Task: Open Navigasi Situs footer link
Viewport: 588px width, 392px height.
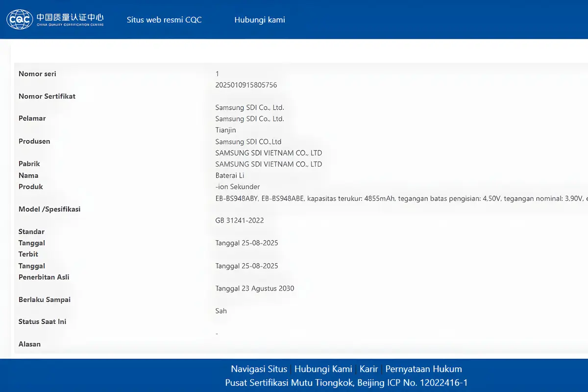Action: coord(259,369)
